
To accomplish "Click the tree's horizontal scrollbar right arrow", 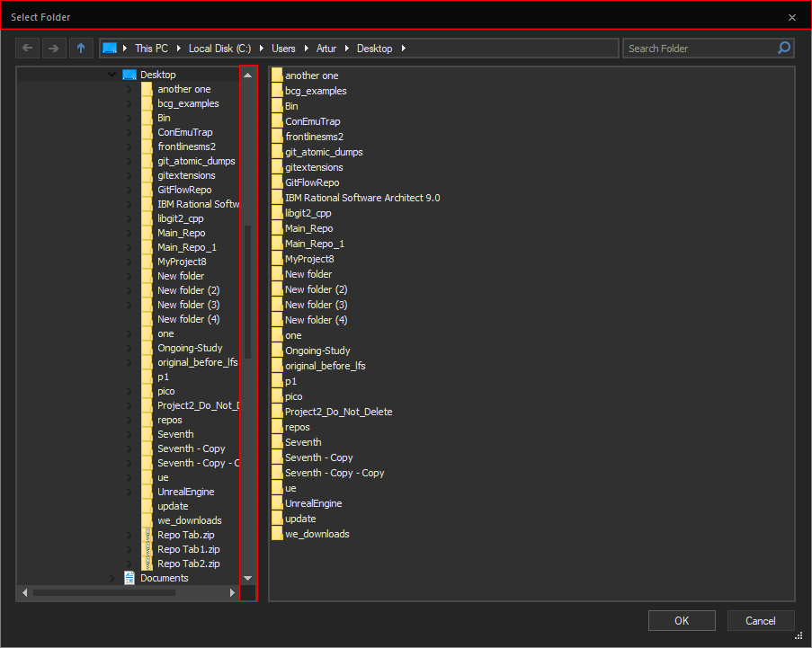I will tap(232, 593).
